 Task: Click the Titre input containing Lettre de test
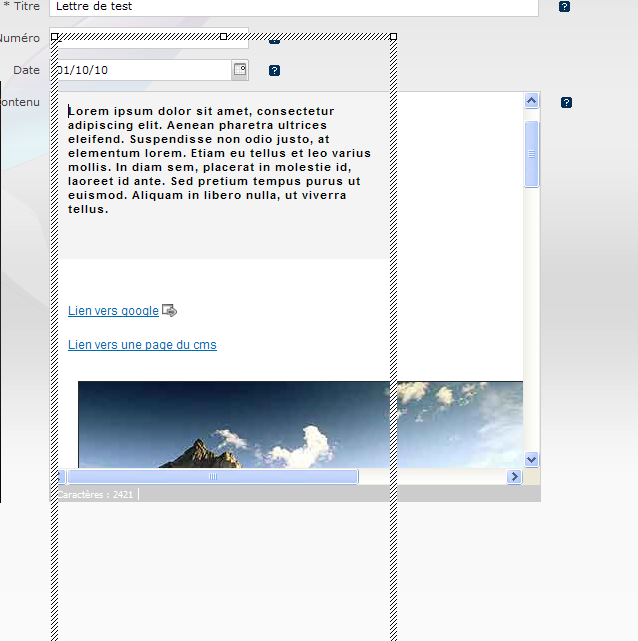(x=293, y=7)
